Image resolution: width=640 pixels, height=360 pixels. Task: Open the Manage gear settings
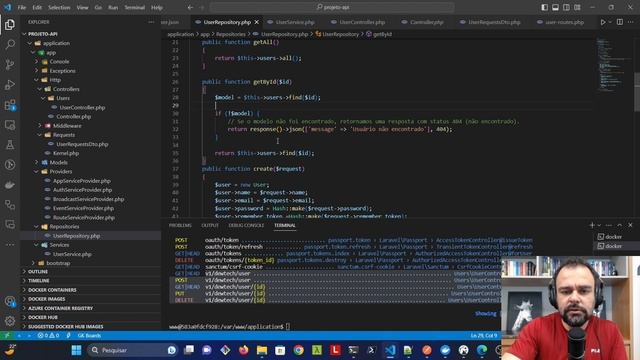10,321
